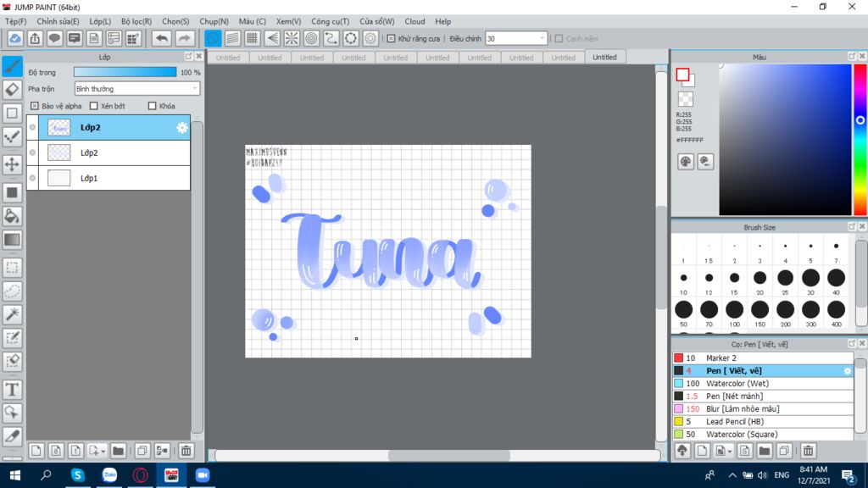Image resolution: width=868 pixels, height=488 pixels.
Task: Toggle Bảo vệ alpha checkbox
Action: (x=35, y=106)
